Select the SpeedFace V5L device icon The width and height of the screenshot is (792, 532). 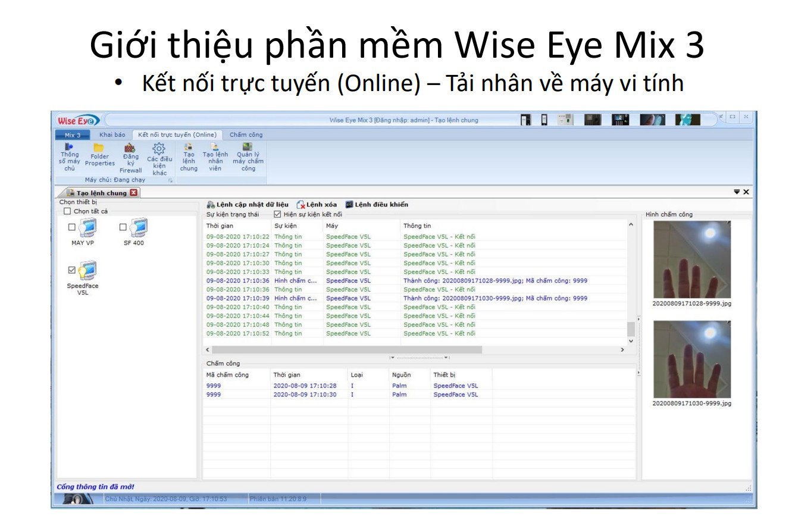tap(87, 271)
